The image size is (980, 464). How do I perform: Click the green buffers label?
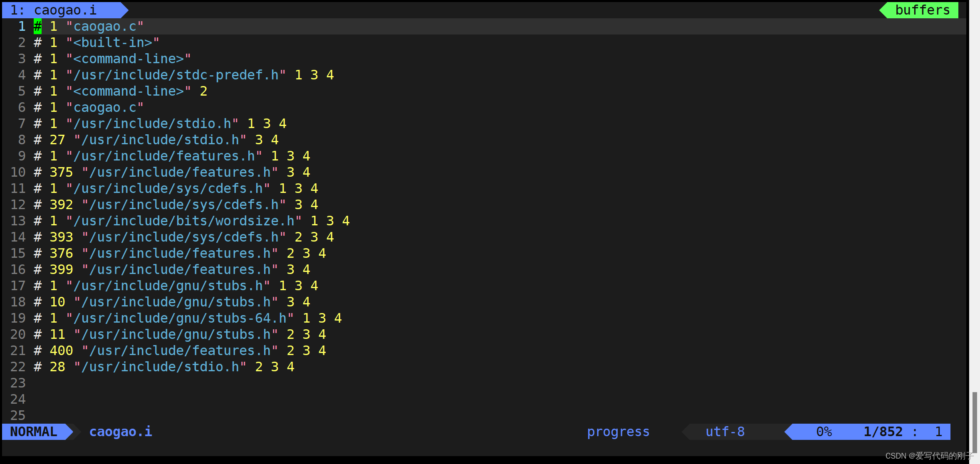click(922, 10)
